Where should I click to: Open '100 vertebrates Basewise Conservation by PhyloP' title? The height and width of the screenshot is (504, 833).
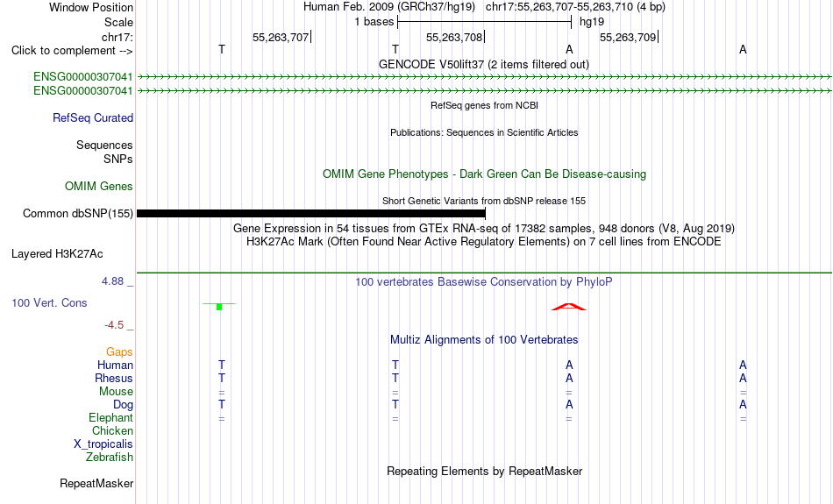coord(484,282)
